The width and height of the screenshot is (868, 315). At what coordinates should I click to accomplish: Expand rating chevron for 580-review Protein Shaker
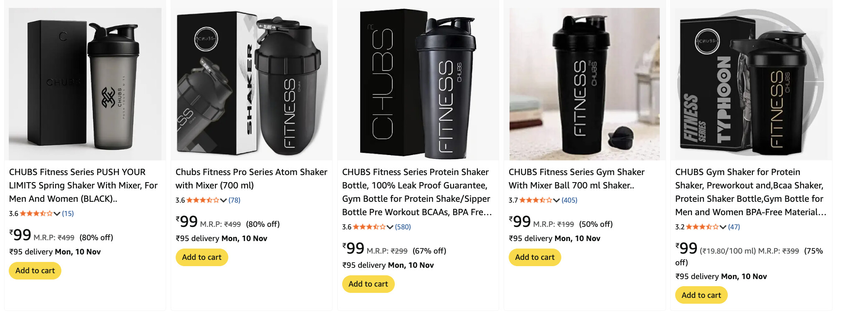pos(390,227)
